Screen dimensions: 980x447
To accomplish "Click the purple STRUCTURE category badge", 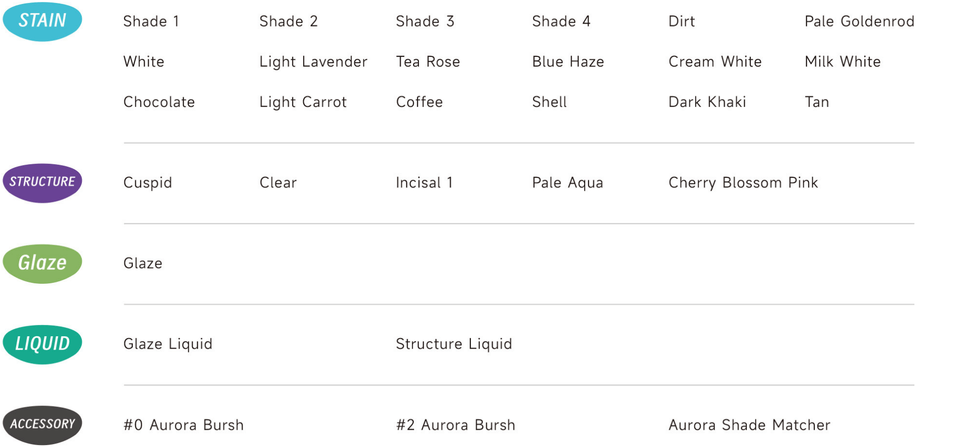I will pos(43,183).
